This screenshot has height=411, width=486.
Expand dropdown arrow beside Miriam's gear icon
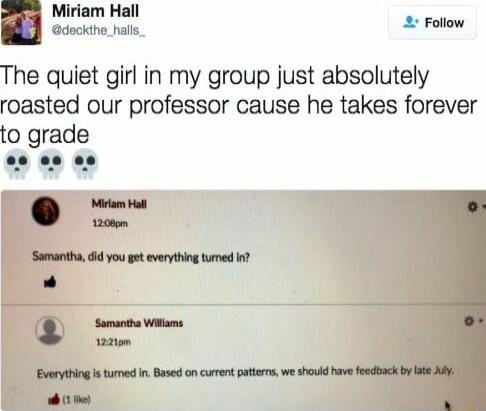coord(484,207)
